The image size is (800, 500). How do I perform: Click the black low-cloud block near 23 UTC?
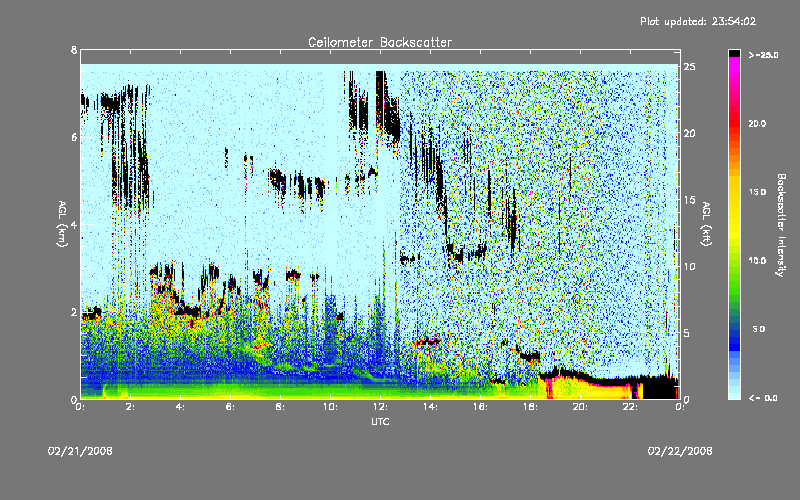point(659,388)
